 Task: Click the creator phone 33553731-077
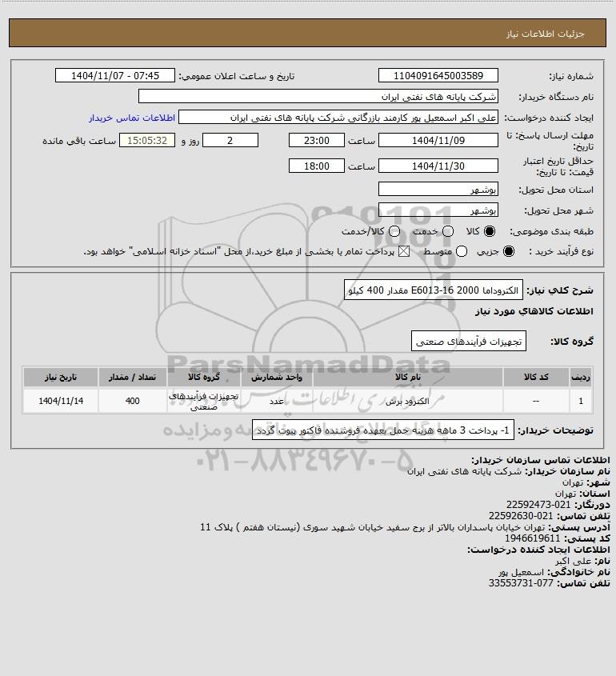(x=521, y=583)
